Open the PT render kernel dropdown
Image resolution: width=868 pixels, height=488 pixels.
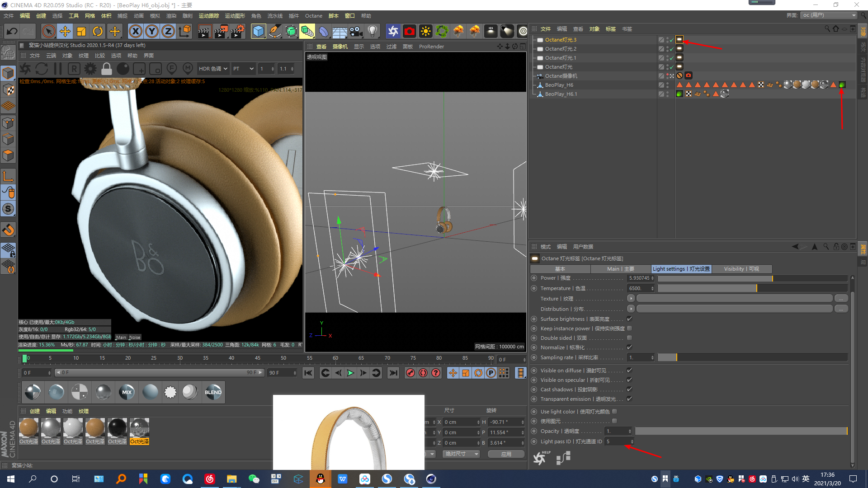click(x=243, y=69)
